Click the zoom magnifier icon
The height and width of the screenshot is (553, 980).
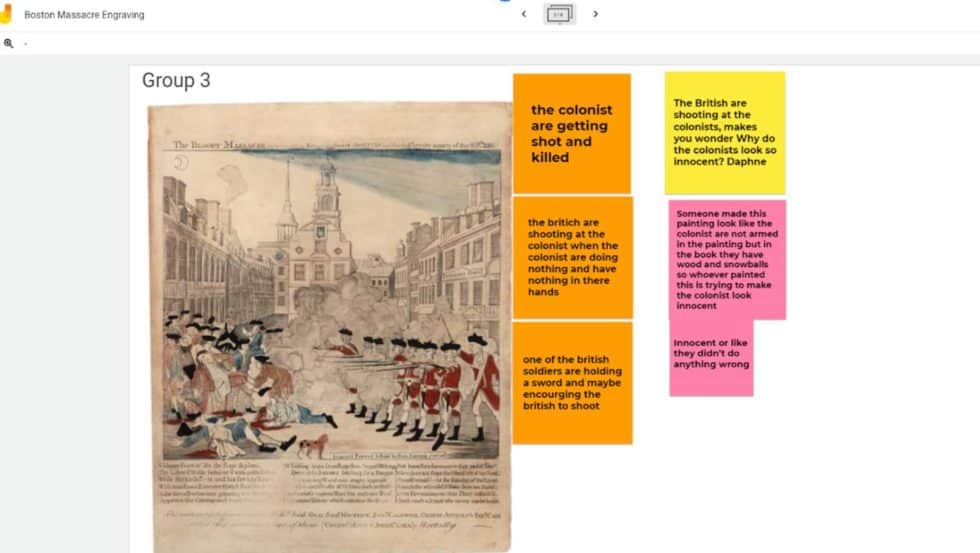pos(8,43)
